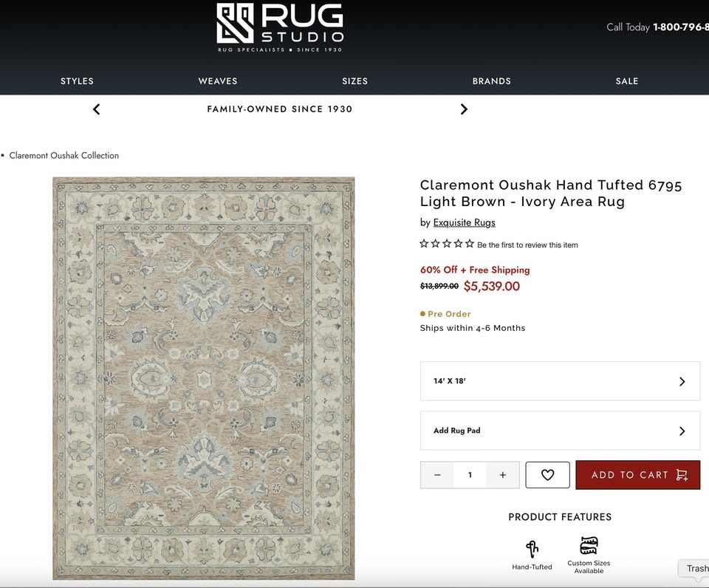The width and height of the screenshot is (709, 588).
Task: Open the Sale menu
Action: point(627,81)
